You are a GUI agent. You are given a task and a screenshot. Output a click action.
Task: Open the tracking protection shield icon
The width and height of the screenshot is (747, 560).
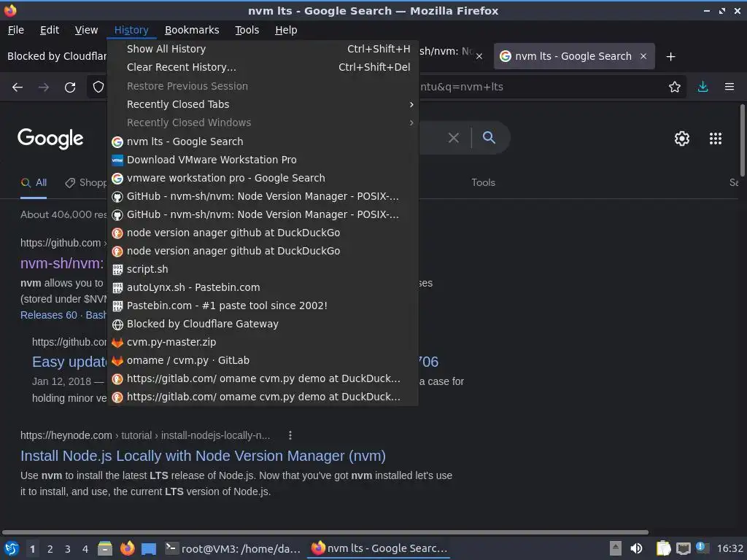pyautogui.click(x=98, y=87)
